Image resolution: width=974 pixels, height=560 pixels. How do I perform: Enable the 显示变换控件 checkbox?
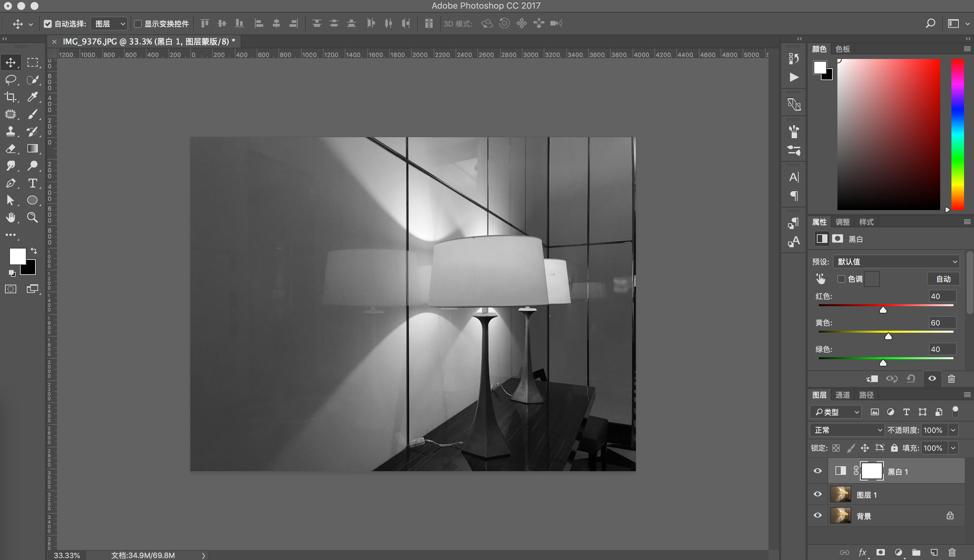click(138, 24)
